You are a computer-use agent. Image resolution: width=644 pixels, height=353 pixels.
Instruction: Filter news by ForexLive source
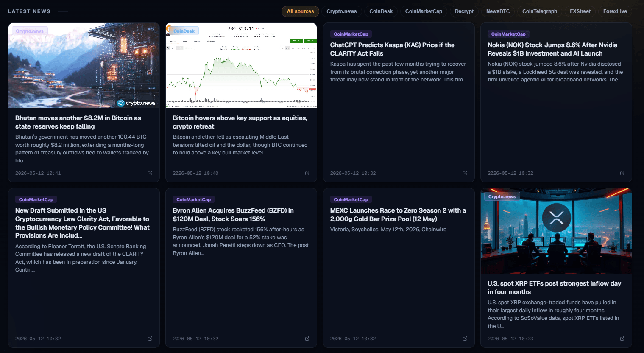tap(615, 11)
